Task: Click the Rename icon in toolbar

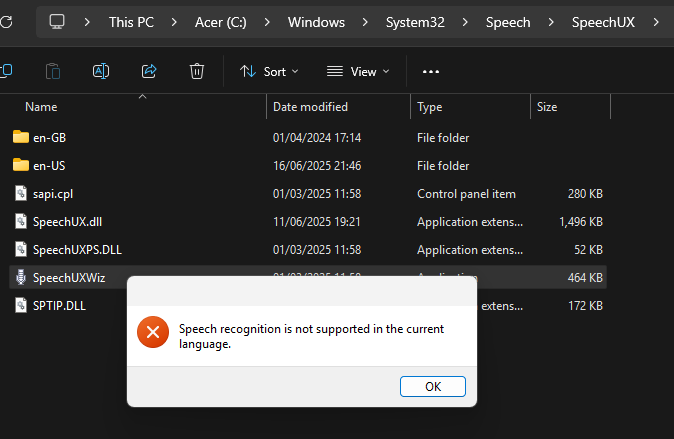Action: 101,71
